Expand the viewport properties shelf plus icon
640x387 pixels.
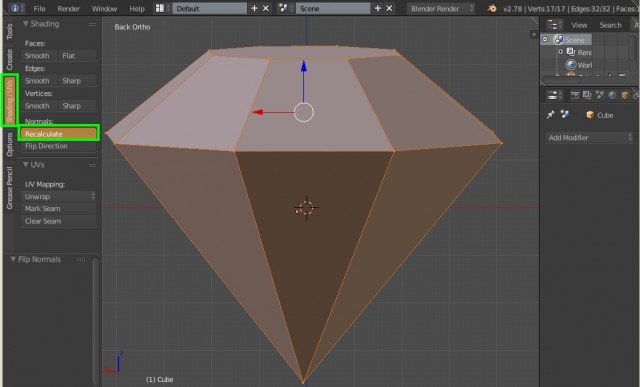point(533,35)
